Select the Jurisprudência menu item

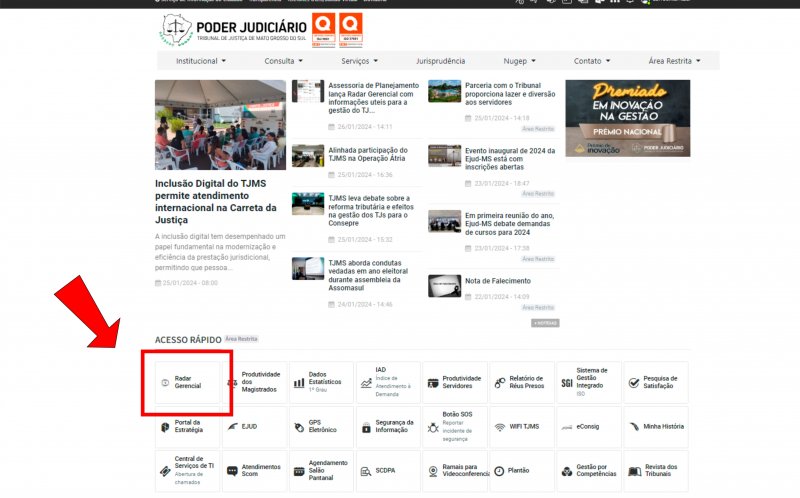click(440, 61)
